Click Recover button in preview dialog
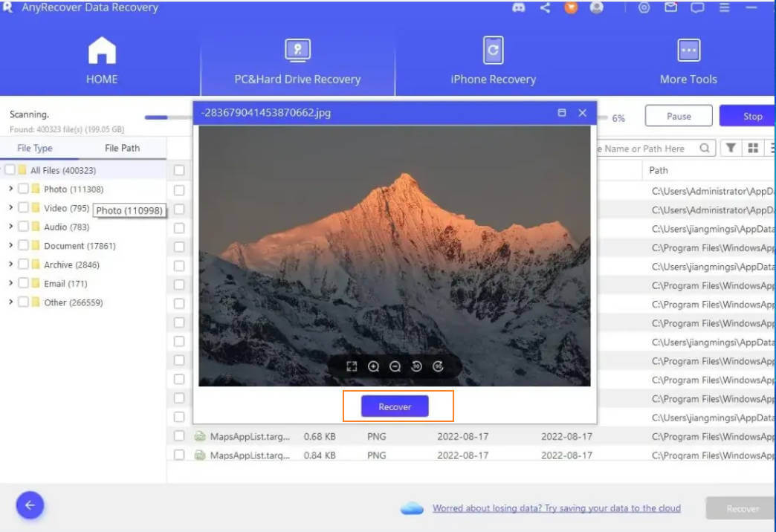Viewport: 776px width, 532px height. pos(395,406)
